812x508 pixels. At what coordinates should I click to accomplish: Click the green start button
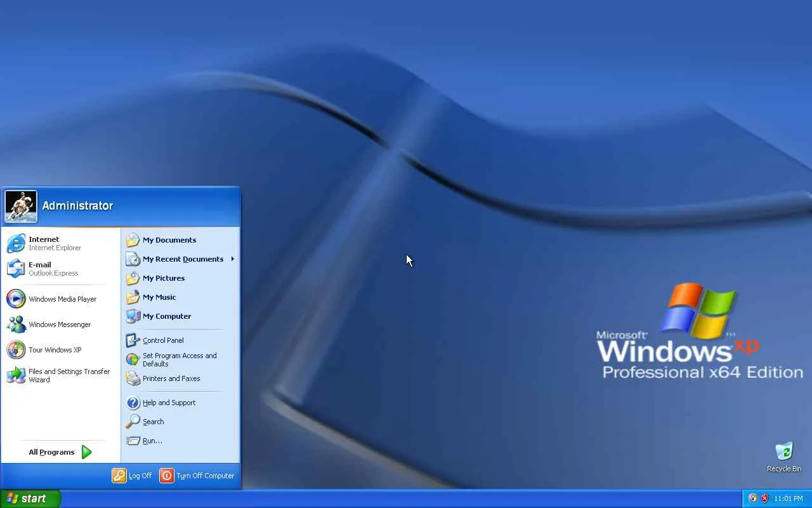tap(30, 498)
